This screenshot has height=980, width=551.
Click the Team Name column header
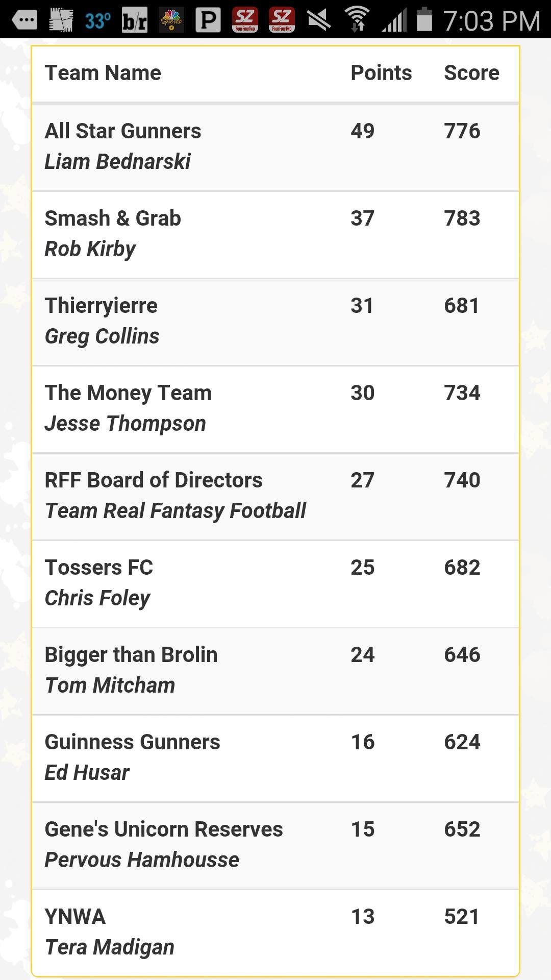coord(103,73)
